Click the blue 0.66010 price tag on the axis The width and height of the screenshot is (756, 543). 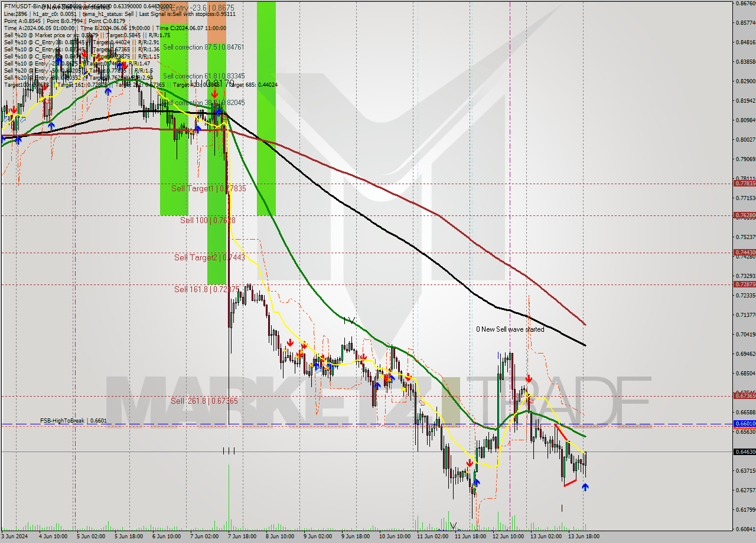tap(744, 424)
